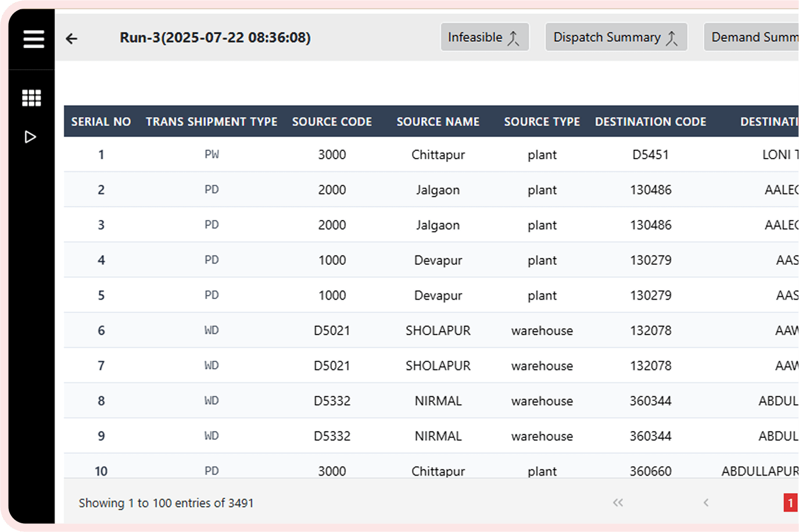Open the Dispatch Summary export button
The height and width of the screenshot is (532, 799).
[x=615, y=37]
